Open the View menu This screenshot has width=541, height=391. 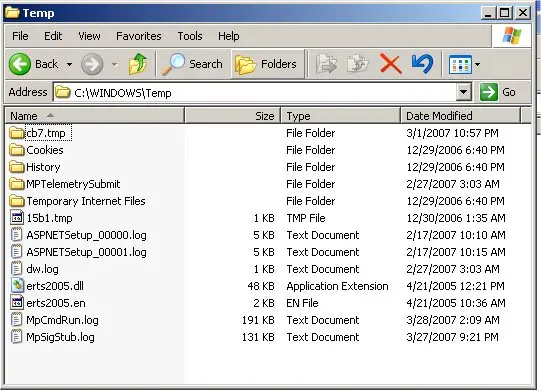89,36
